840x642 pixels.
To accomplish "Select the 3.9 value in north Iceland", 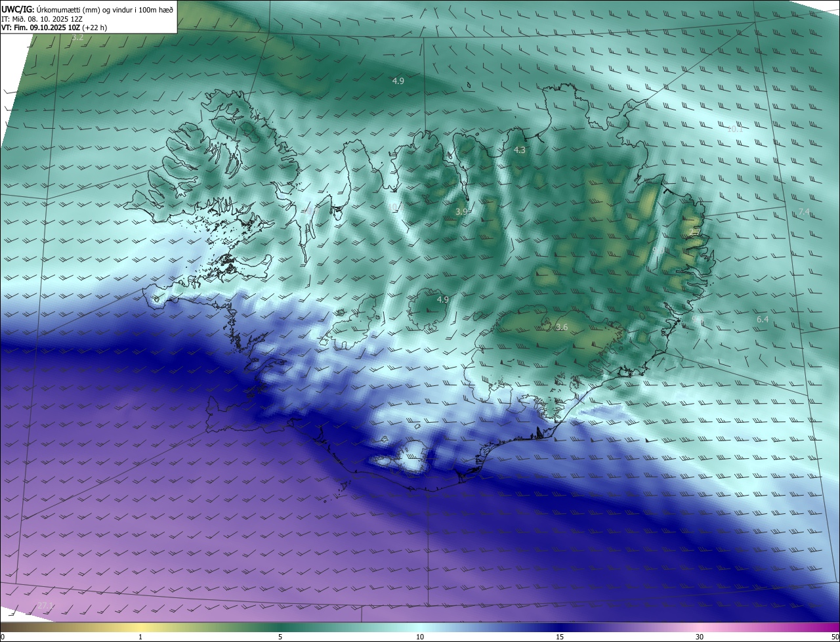I will tap(461, 212).
